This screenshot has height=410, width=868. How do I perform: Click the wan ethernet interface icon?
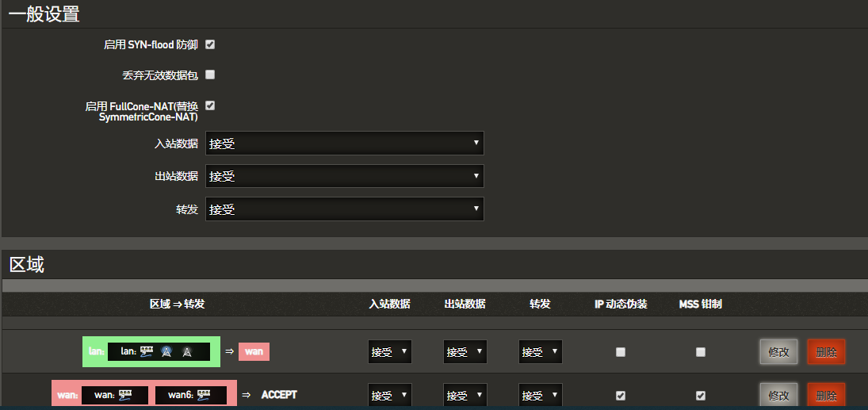pyautogui.click(x=125, y=394)
